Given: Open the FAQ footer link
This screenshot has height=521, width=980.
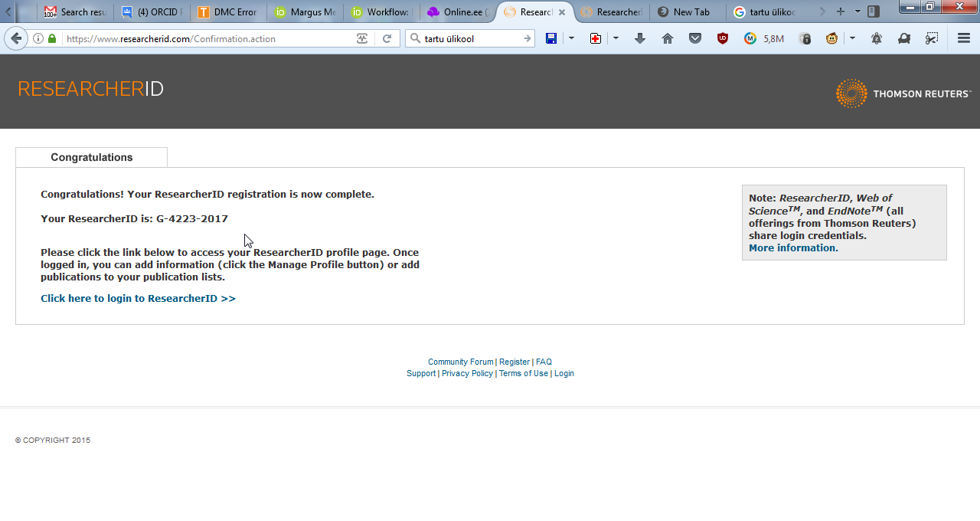Looking at the screenshot, I should pos(544,362).
